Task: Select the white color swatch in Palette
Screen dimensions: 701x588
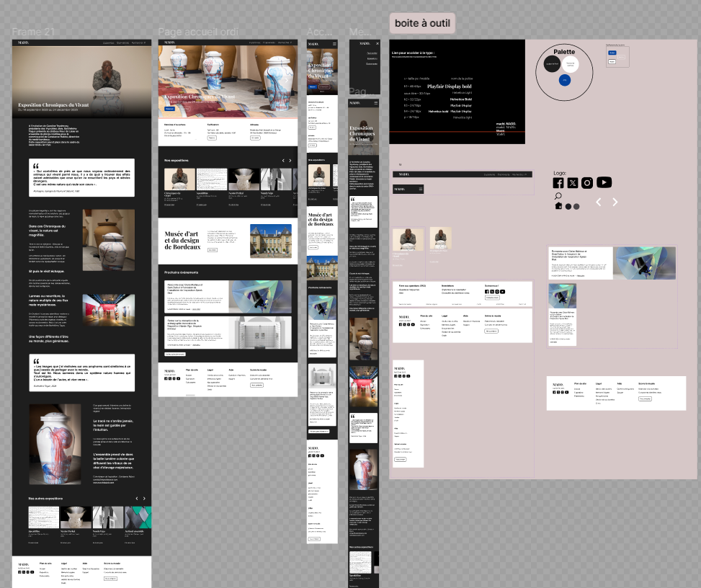Action: pyautogui.click(x=570, y=64)
